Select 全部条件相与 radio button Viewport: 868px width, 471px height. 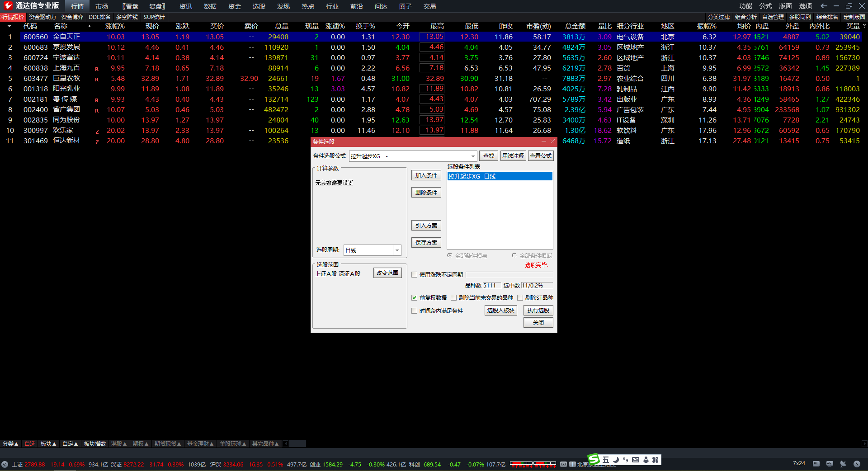click(x=449, y=255)
